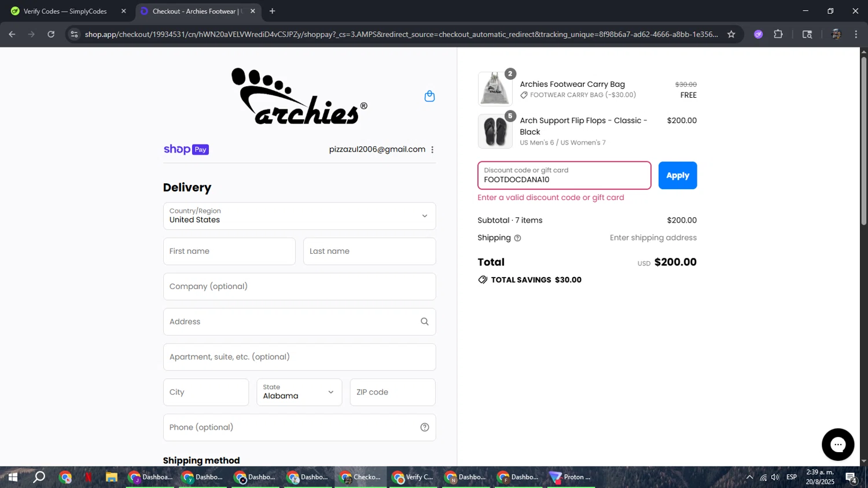Expand the Country/Region dropdown
The image size is (868, 488).
299,216
